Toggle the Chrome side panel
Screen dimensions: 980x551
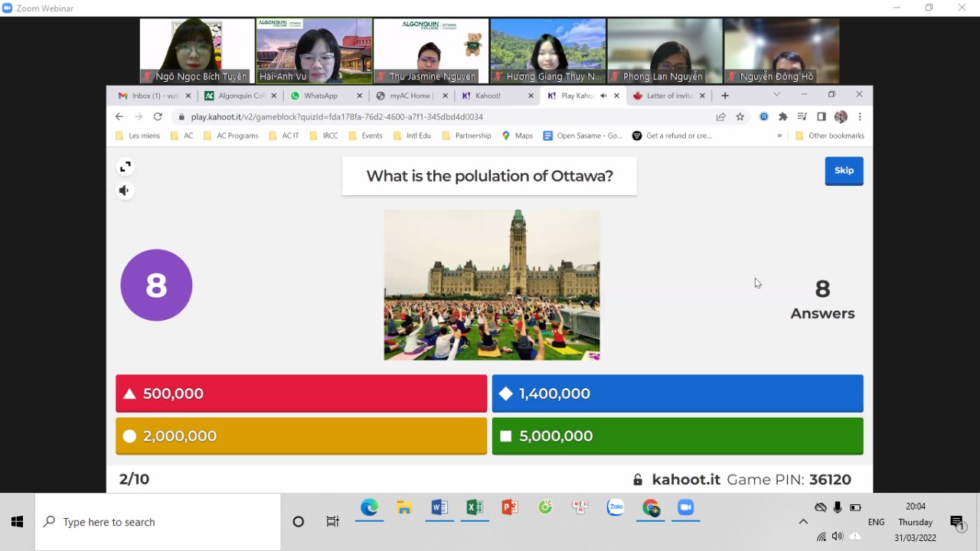[821, 117]
